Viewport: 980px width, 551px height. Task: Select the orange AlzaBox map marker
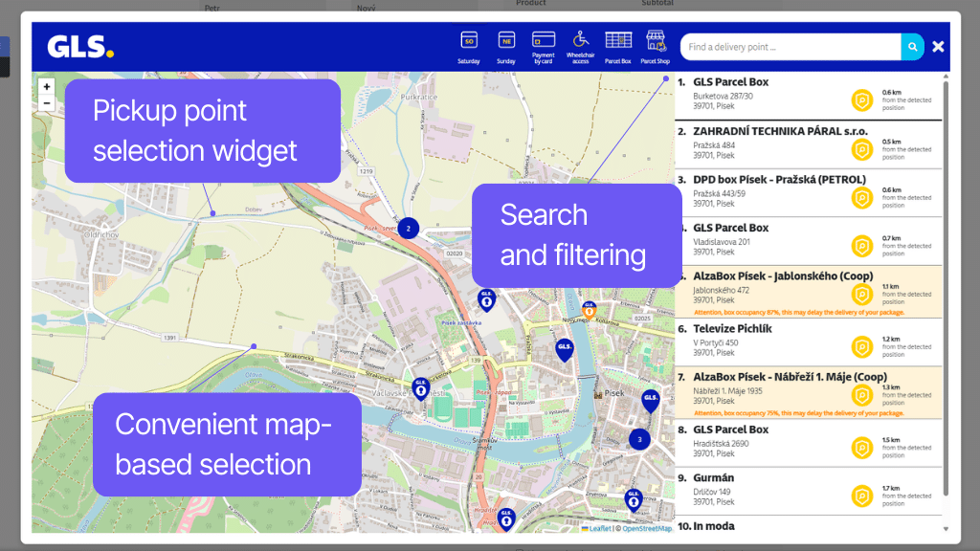pyautogui.click(x=589, y=309)
